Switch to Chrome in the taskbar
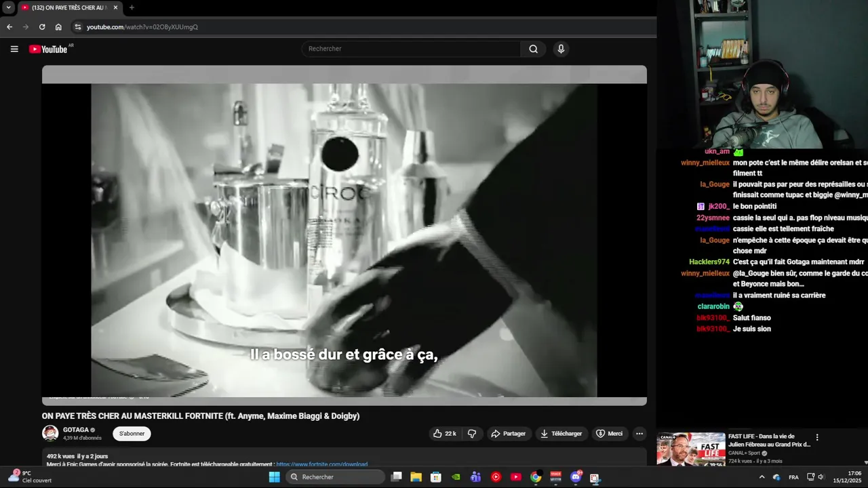Image resolution: width=868 pixels, height=488 pixels. (536, 477)
